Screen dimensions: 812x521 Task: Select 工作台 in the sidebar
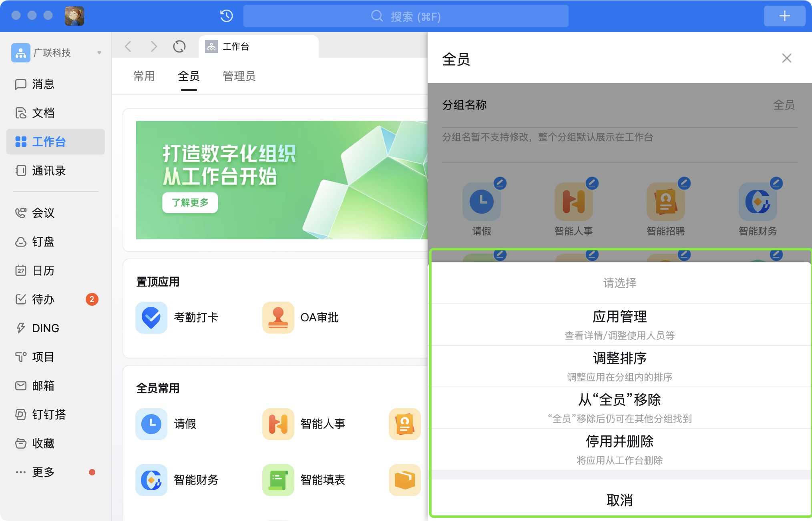coord(56,142)
